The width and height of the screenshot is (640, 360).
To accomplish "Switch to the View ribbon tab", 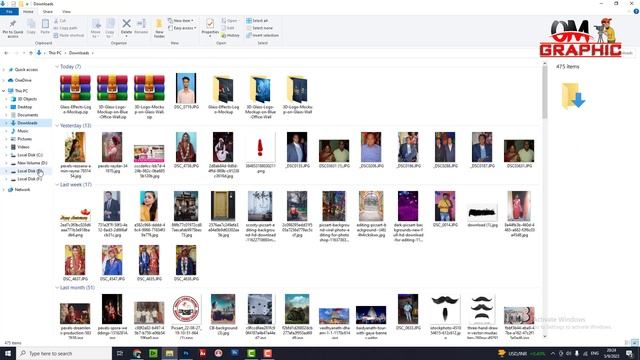I will [x=66, y=11].
